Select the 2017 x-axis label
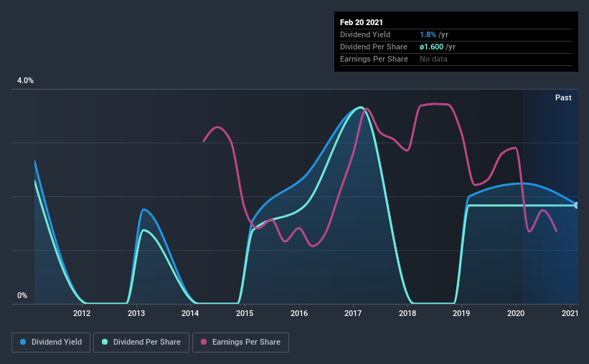 [353, 313]
